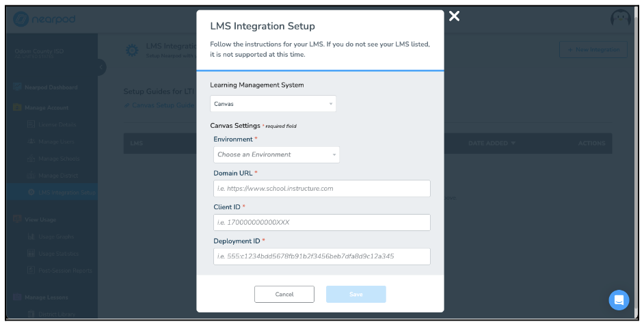Open Post-Session Reports sidebar item
The width and height of the screenshot is (644, 324).
tap(66, 271)
